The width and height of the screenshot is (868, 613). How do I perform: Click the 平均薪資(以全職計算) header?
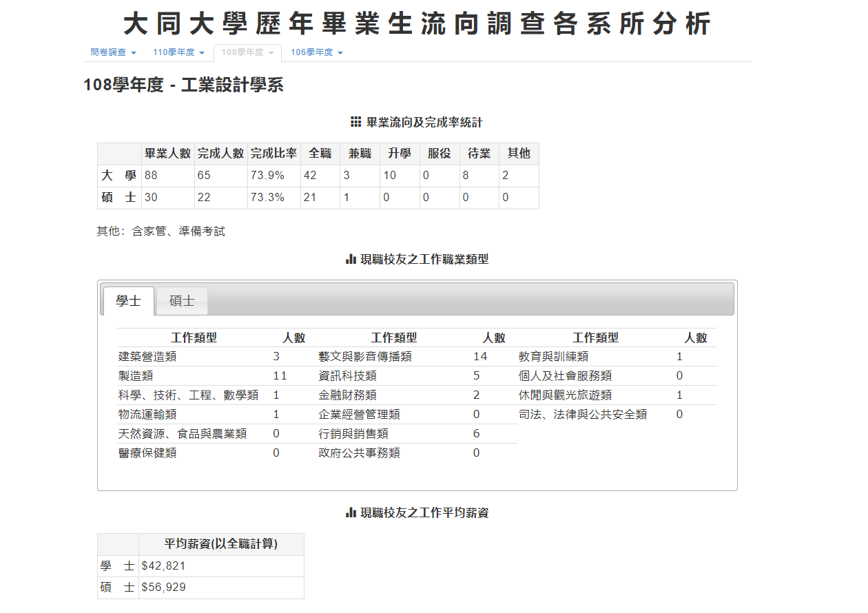click(x=221, y=544)
